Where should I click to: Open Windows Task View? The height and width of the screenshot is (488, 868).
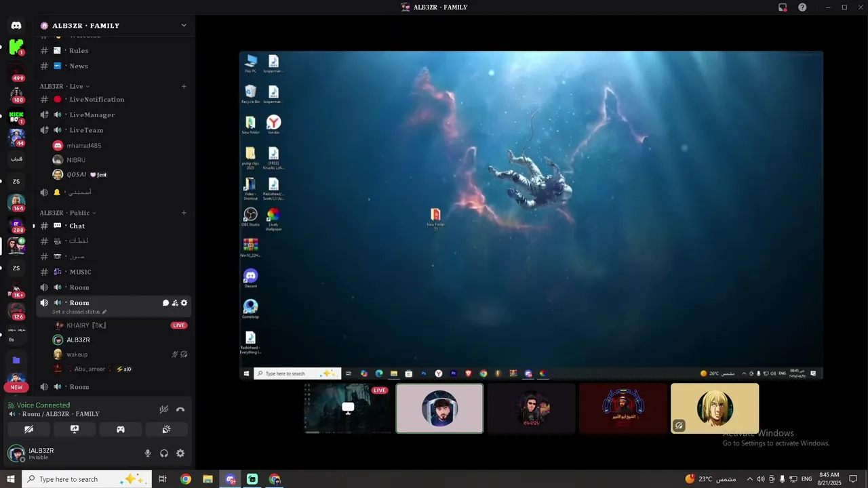click(x=163, y=479)
